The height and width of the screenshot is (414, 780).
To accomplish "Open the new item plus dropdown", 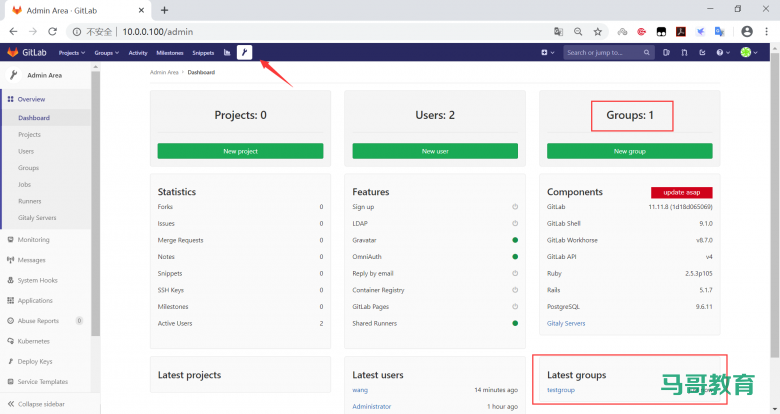I will click(x=547, y=52).
